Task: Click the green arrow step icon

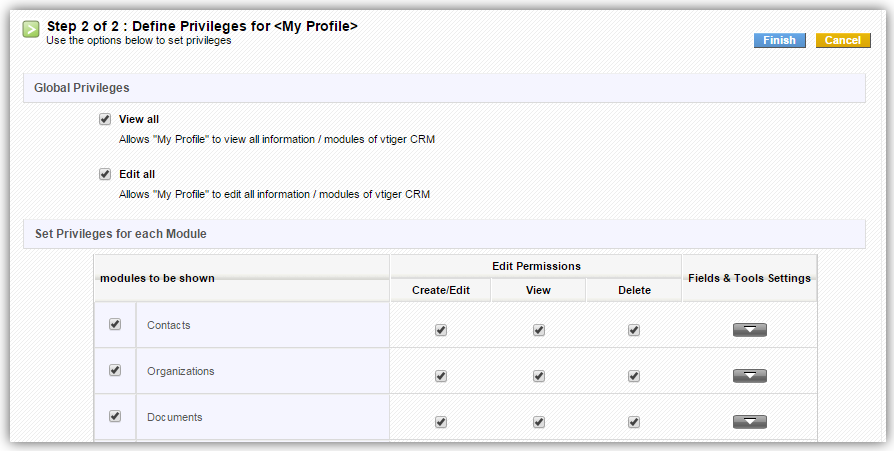Action: click(32, 30)
